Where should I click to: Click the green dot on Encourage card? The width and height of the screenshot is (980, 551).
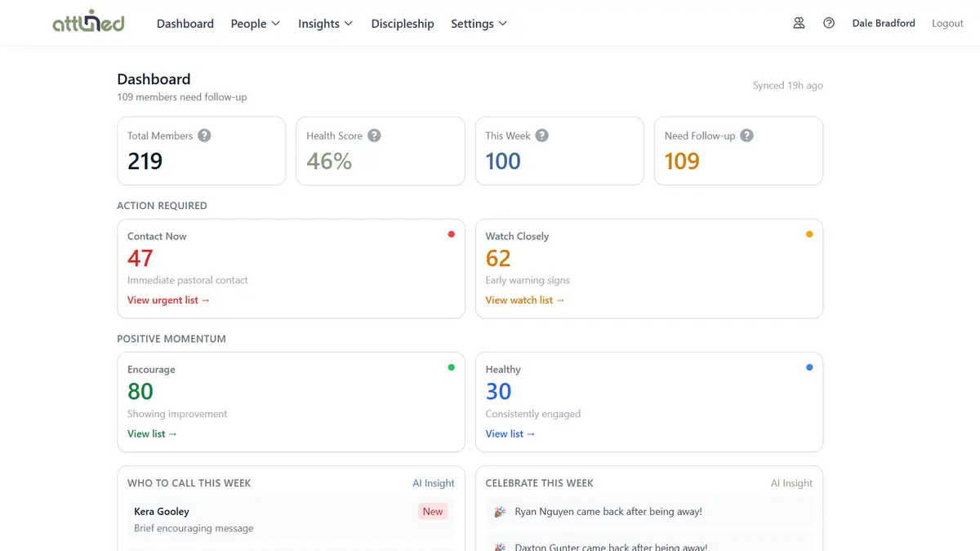pyautogui.click(x=451, y=367)
